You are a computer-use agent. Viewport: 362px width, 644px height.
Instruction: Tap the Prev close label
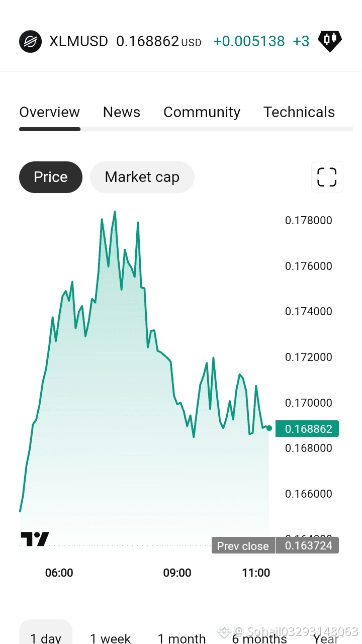[x=243, y=546]
